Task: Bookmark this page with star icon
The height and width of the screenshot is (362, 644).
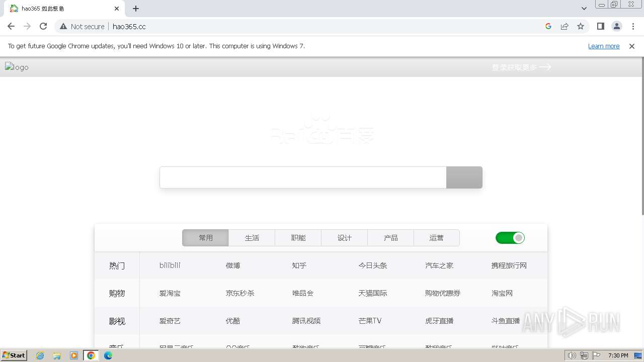Action: tap(581, 26)
